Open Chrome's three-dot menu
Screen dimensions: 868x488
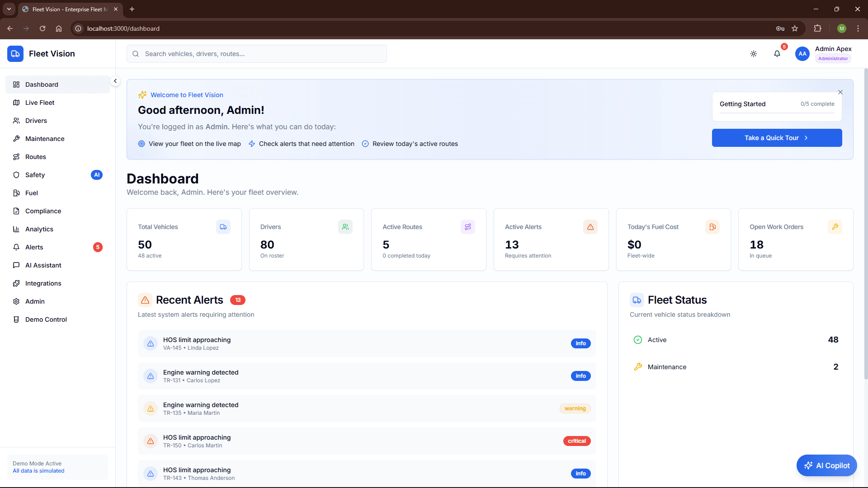[x=858, y=28]
